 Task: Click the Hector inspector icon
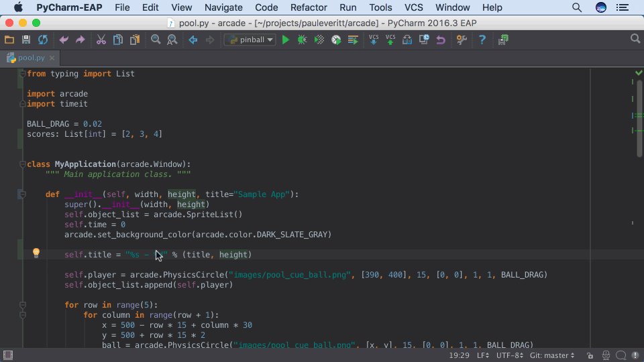click(x=606, y=355)
